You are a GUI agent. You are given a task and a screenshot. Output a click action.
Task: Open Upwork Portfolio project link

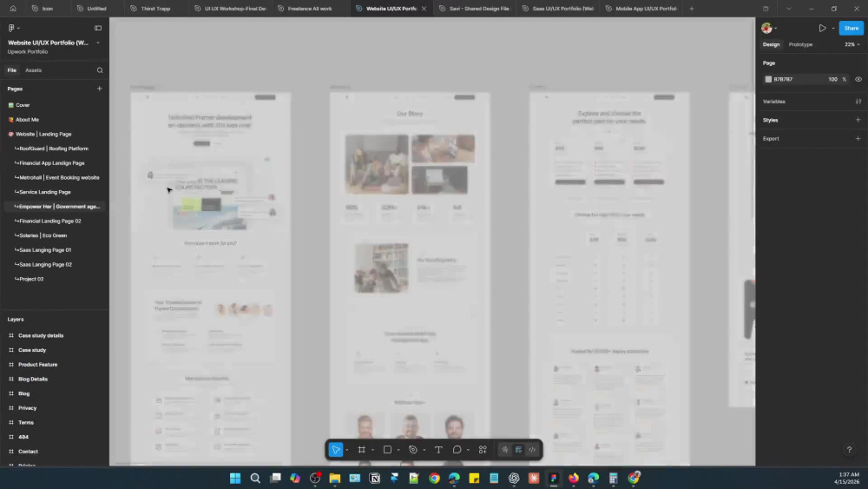(x=28, y=51)
